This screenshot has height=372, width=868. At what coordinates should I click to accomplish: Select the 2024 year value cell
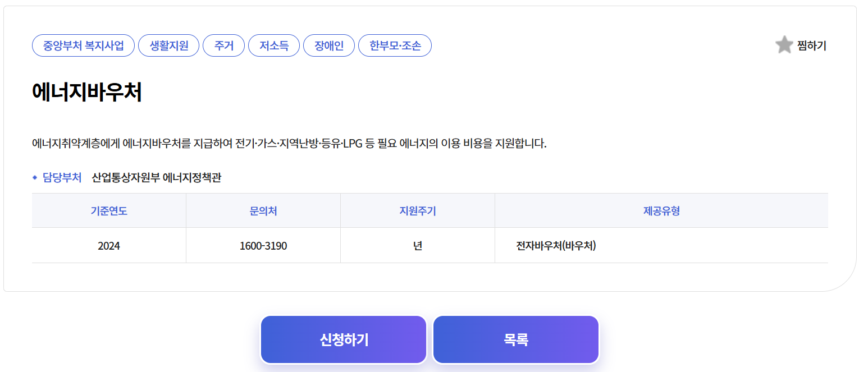(108, 245)
